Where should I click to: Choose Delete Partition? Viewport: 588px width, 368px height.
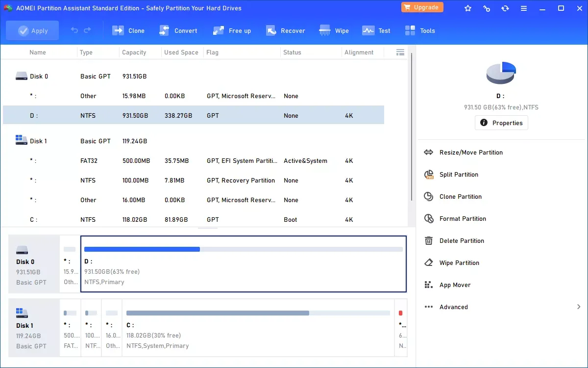click(462, 241)
